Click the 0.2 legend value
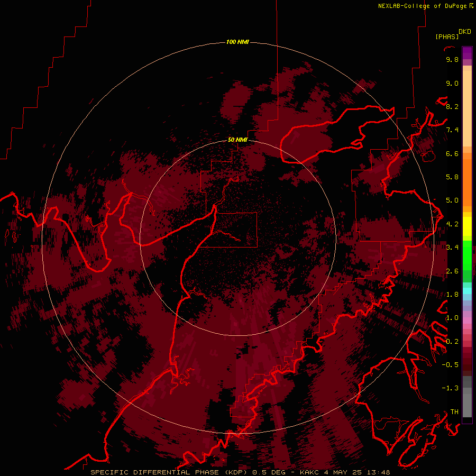The width and height of the screenshot is (476, 476). [452, 342]
